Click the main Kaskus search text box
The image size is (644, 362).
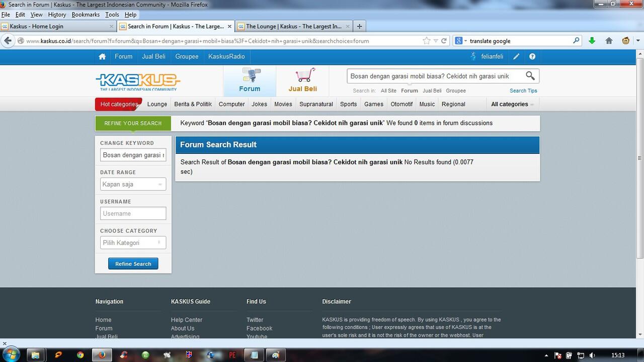(x=435, y=76)
